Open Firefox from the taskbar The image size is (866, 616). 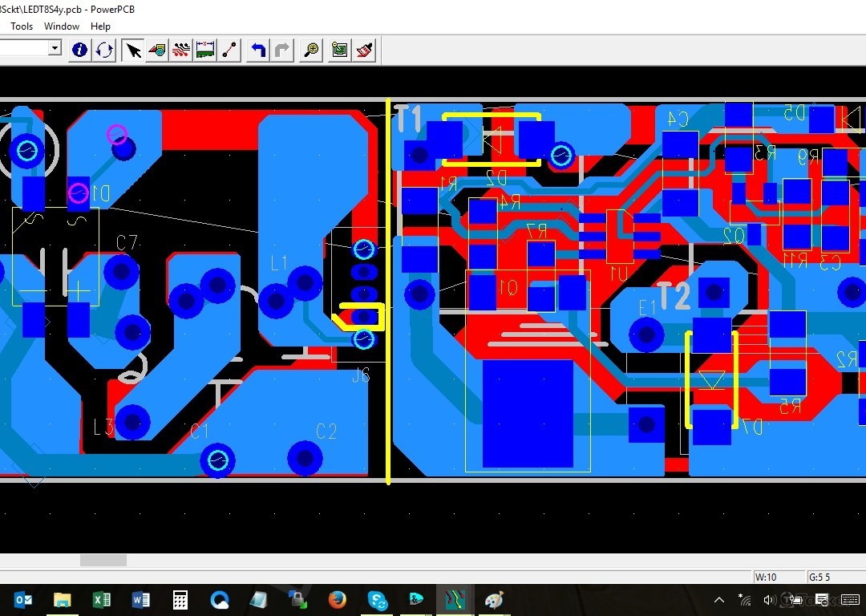tap(338, 600)
